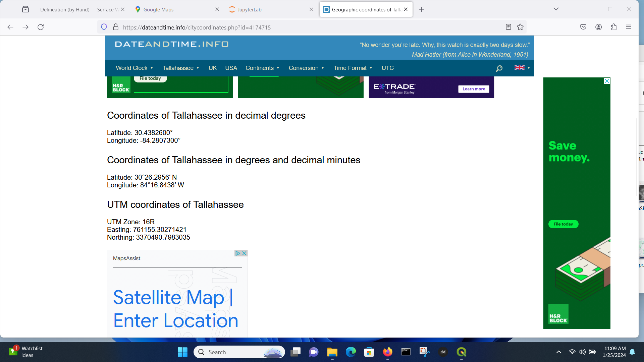Click the E*TRADE Learn more button
The image size is (644, 362).
tap(474, 89)
